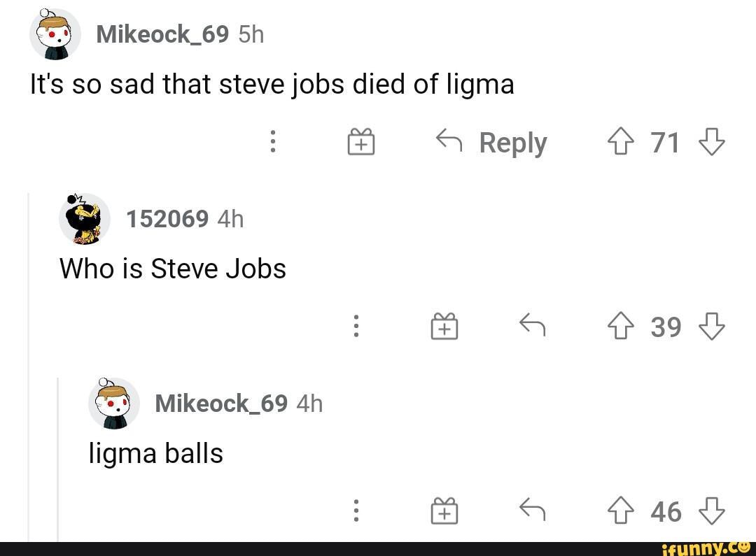Image resolution: width=756 pixels, height=556 pixels.
Task: Upvote the Who is Steve Jobs comment
Action: pyautogui.click(x=621, y=327)
